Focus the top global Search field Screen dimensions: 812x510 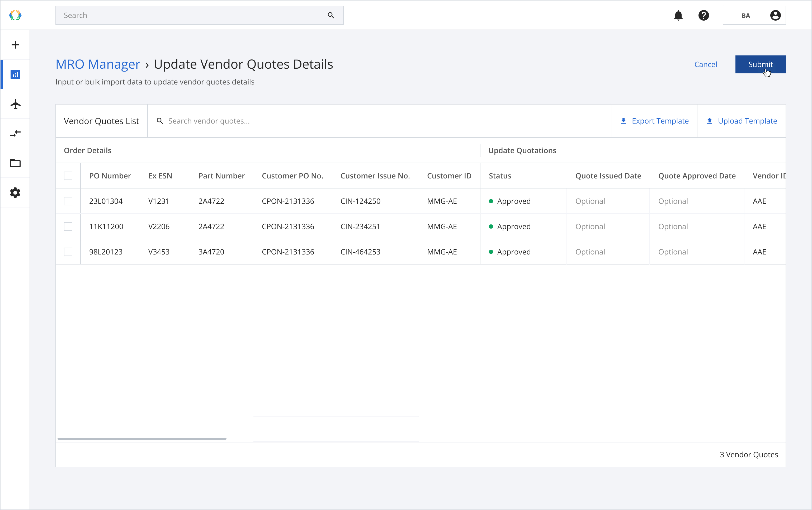(x=199, y=15)
